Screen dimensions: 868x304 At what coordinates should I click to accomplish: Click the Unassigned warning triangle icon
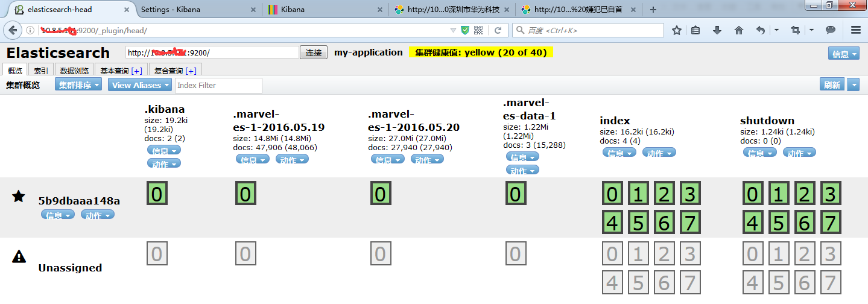pos(19,257)
